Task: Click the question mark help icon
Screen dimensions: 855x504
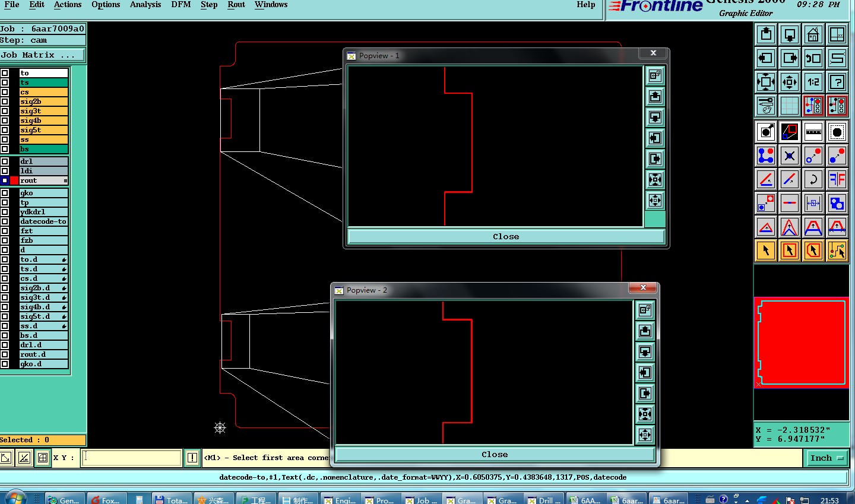Action: pyautogui.click(x=837, y=82)
